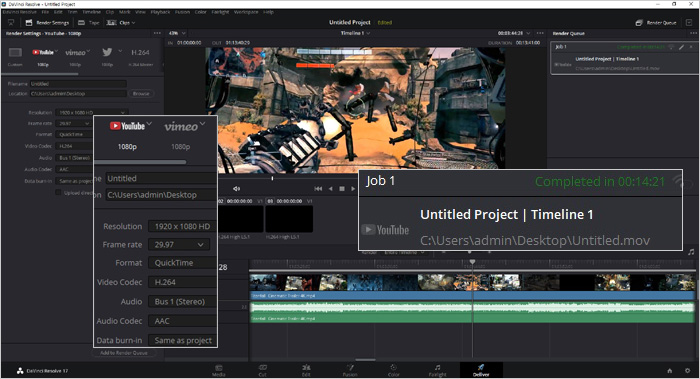Image resolution: width=700 pixels, height=379 pixels.
Task: Click the viewer volume speaker icon
Action: [x=236, y=189]
